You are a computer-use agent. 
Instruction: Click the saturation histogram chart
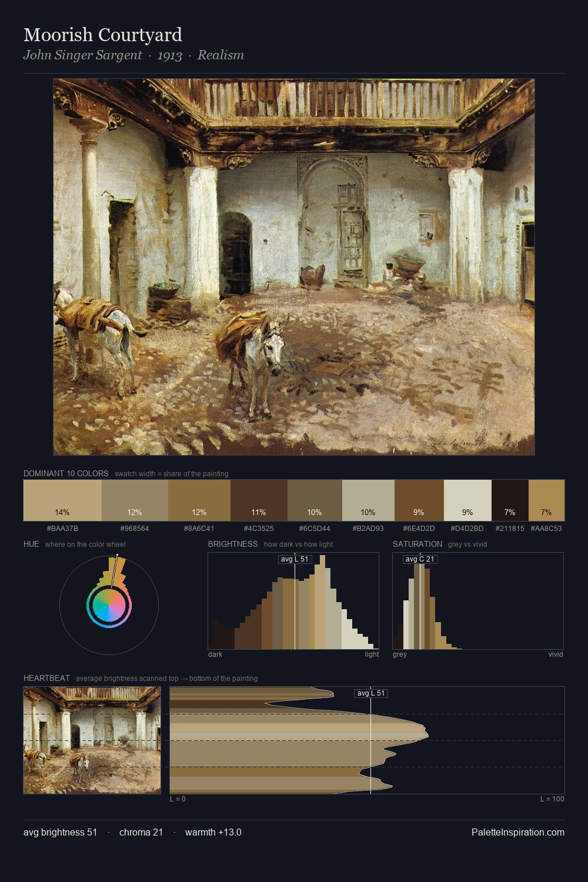click(478, 601)
